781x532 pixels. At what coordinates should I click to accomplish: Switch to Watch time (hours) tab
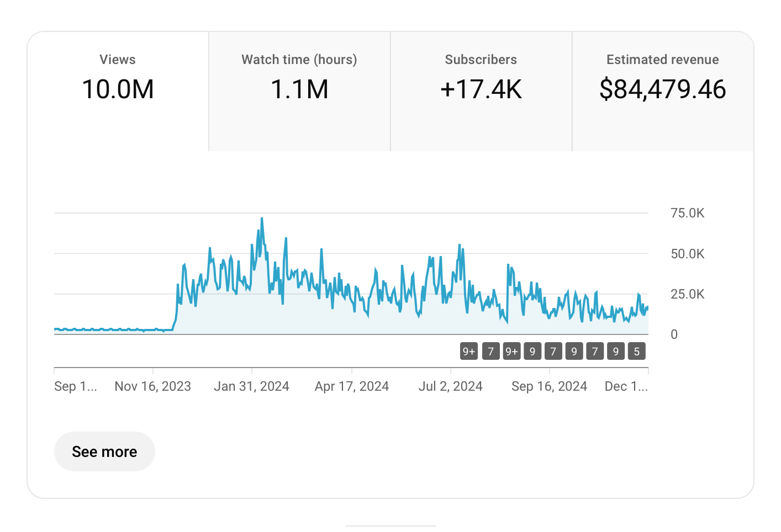299,91
